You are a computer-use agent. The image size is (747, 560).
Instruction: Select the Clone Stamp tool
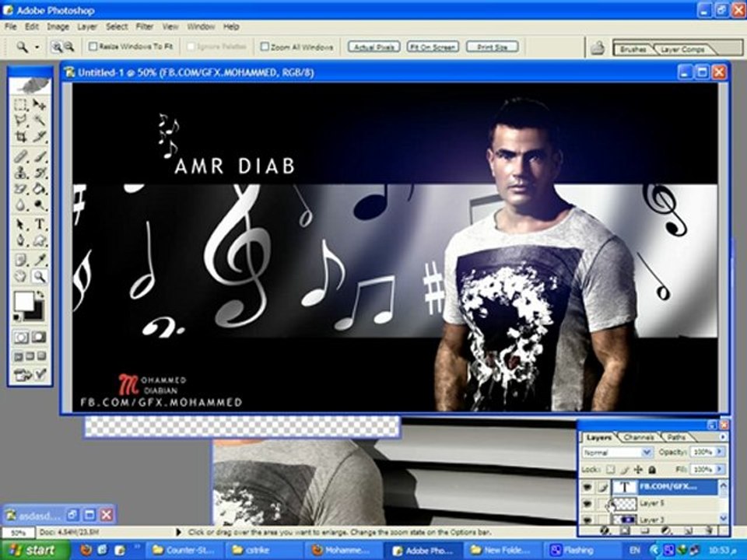20,172
